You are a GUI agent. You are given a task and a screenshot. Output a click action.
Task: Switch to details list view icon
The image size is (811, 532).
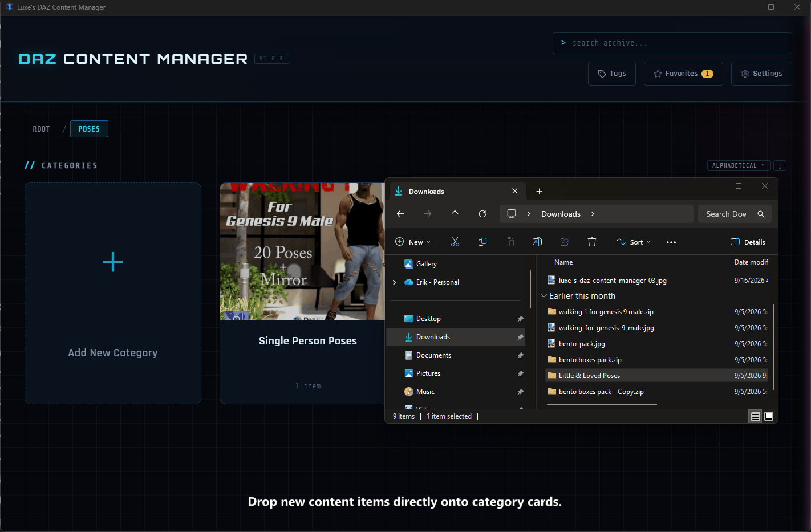[x=756, y=416]
